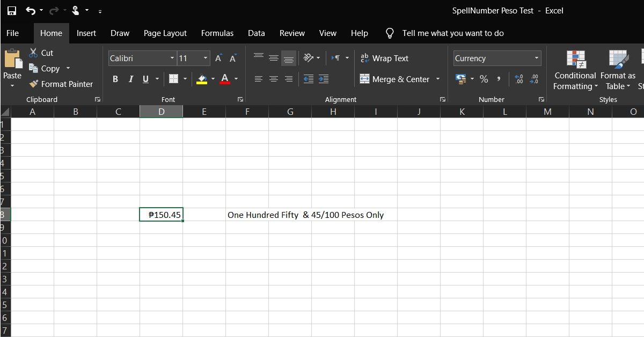Viewport: 644px width, 337px height.
Task: Apply Center alignment
Action: pyautogui.click(x=274, y=79)
